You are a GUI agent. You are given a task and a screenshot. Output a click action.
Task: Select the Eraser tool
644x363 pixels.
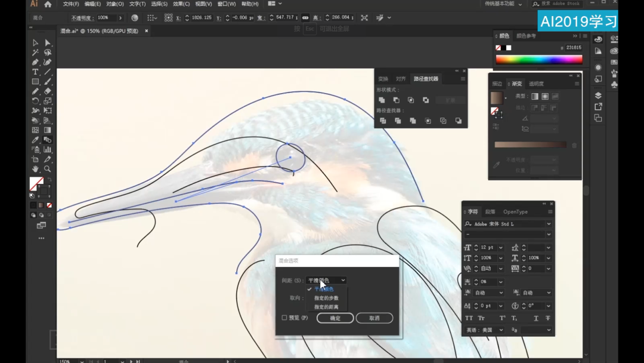coord(48,91)
